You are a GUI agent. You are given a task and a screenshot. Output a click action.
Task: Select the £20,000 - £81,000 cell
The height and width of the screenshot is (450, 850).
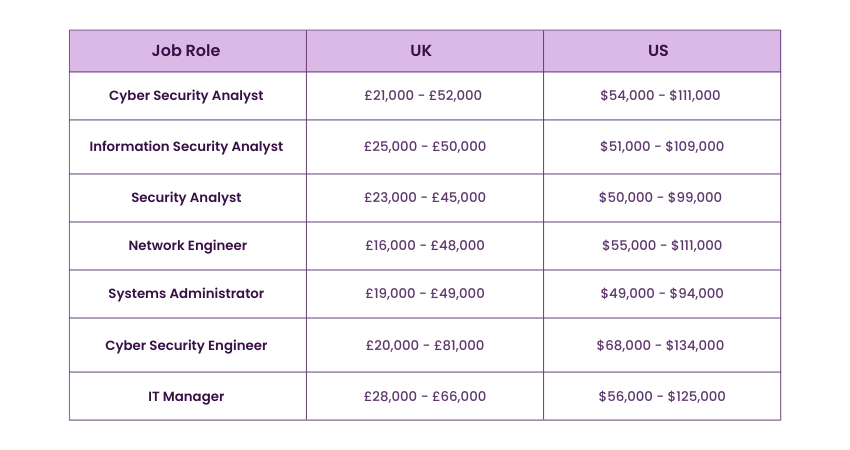tap(424, 345)
